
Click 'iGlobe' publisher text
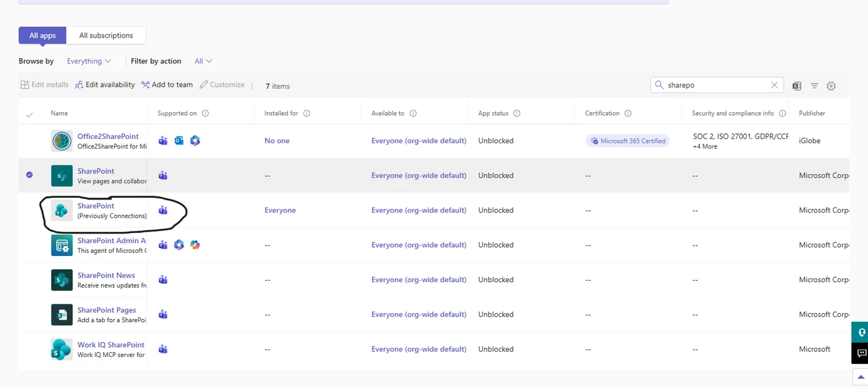(x=810, y=141)
